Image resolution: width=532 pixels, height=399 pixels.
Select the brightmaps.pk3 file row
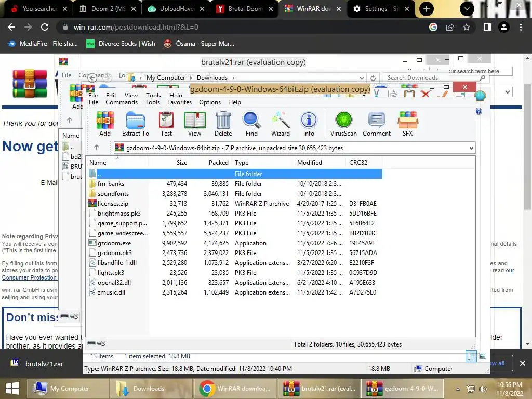point(235,213)
